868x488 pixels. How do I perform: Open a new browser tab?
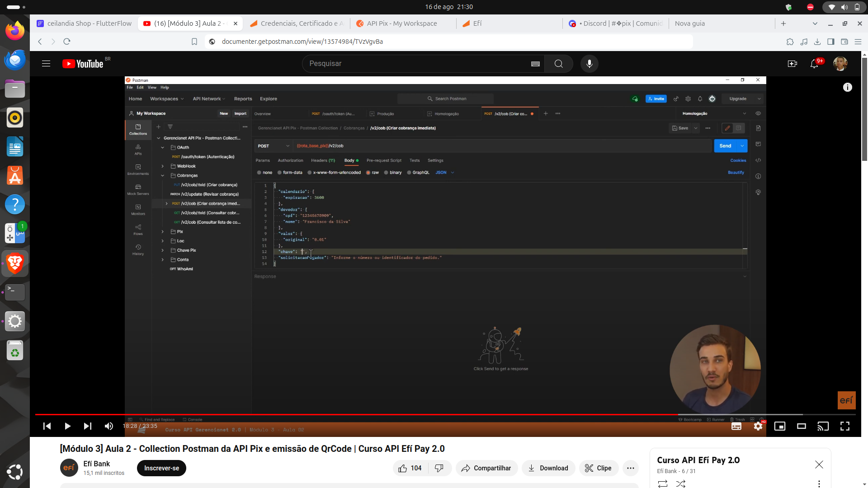coord(783,23)
